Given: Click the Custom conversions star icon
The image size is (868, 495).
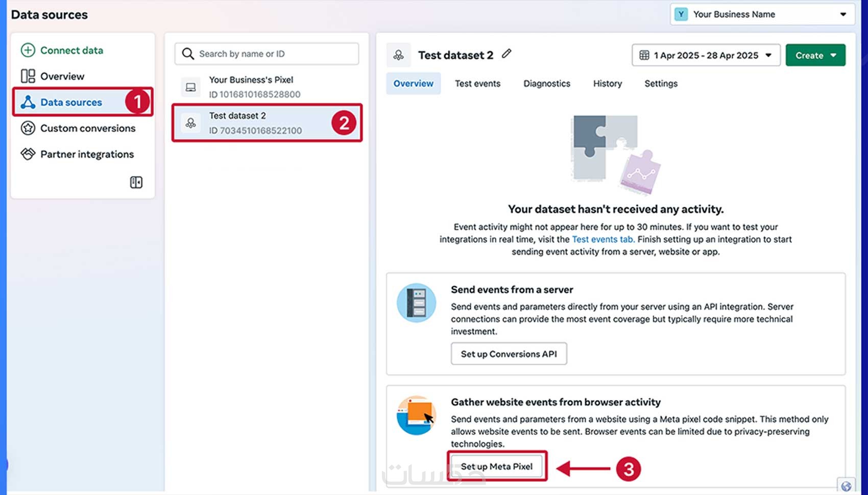Looking at the screenshot, I should 28,128.
